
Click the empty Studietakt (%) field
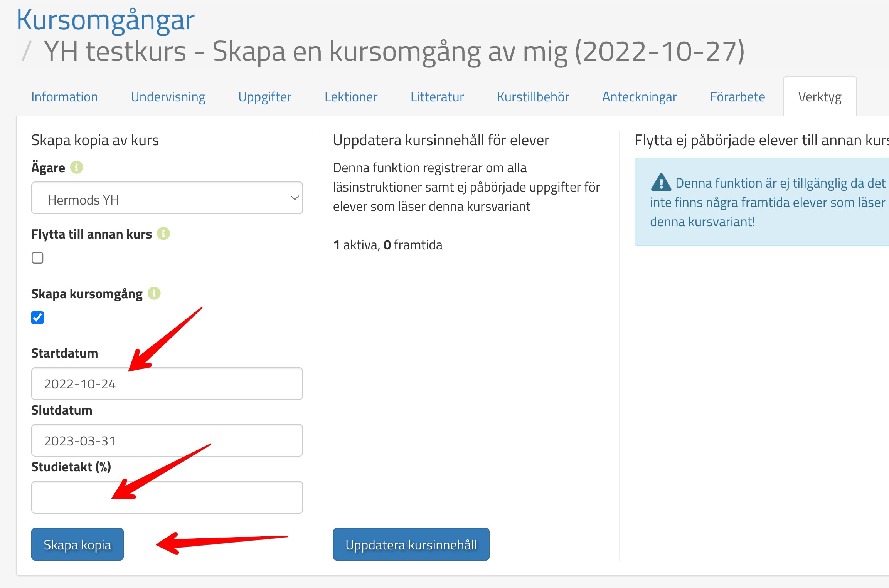(167, 497)
